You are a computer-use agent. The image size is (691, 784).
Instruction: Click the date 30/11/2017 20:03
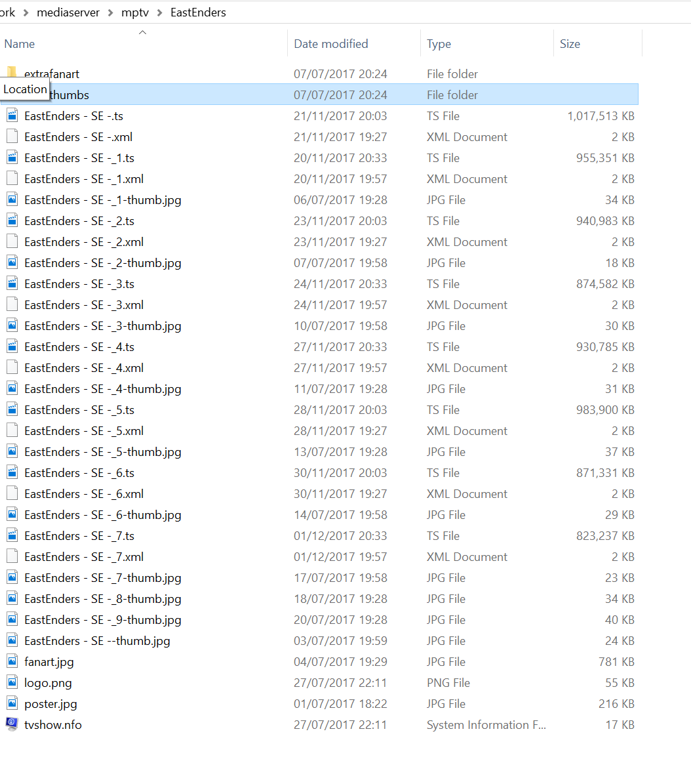coord(340,473)
